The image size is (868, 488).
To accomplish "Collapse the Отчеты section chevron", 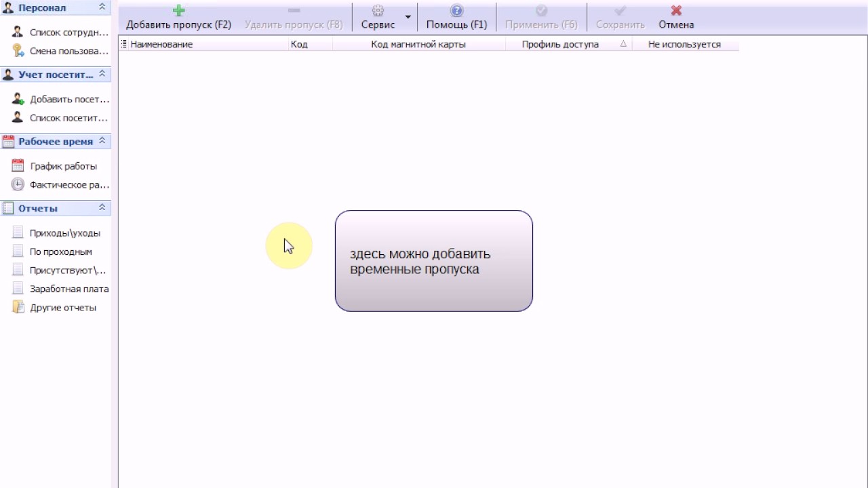I will click(x=102, y=207).
